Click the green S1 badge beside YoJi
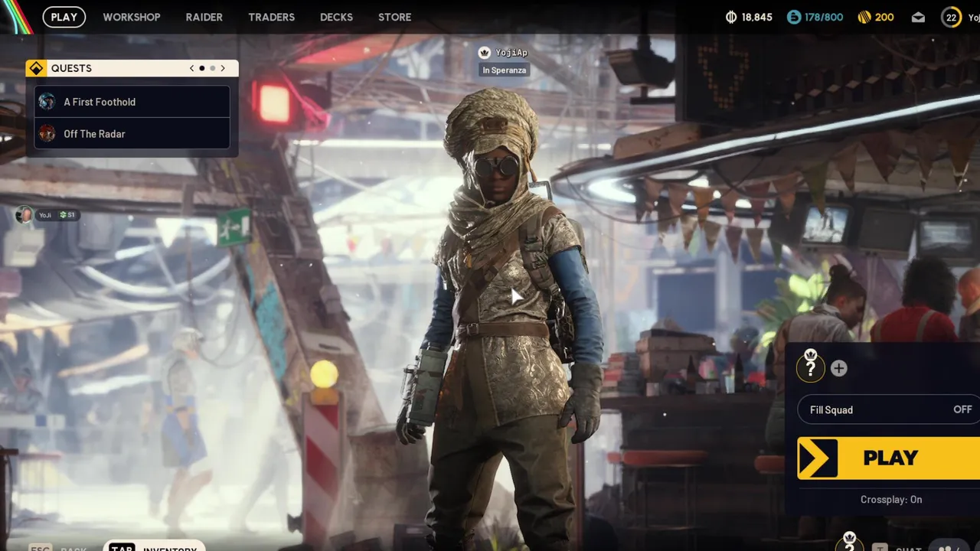Image resolution: width=980 pixels, height=551 pixels. point(67,215)
